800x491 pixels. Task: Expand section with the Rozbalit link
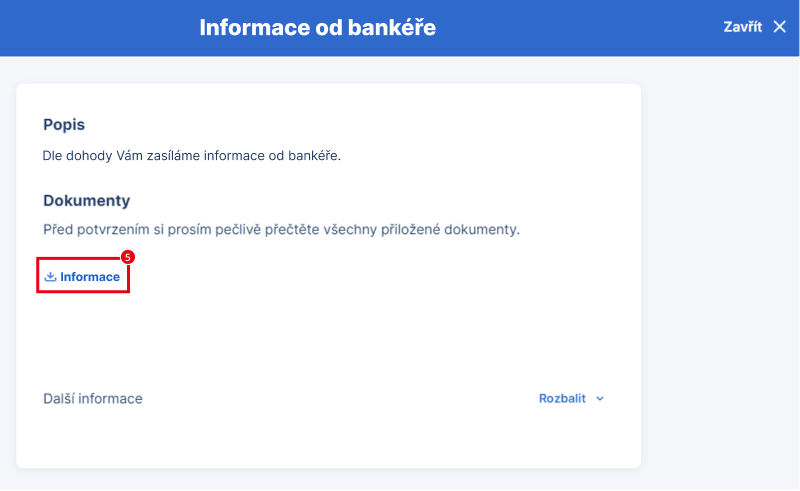point(562,399)
